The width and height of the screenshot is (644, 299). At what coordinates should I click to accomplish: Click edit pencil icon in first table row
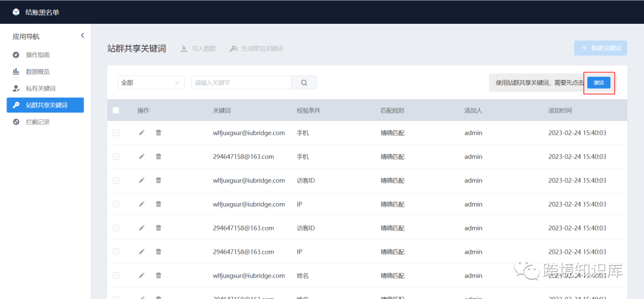click(141, 133)
